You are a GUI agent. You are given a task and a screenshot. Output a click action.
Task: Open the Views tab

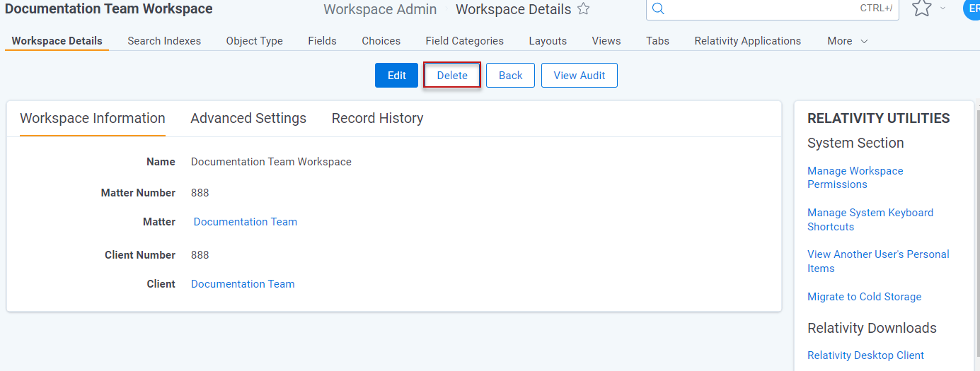pyautogui.click(x=606, y=41)
